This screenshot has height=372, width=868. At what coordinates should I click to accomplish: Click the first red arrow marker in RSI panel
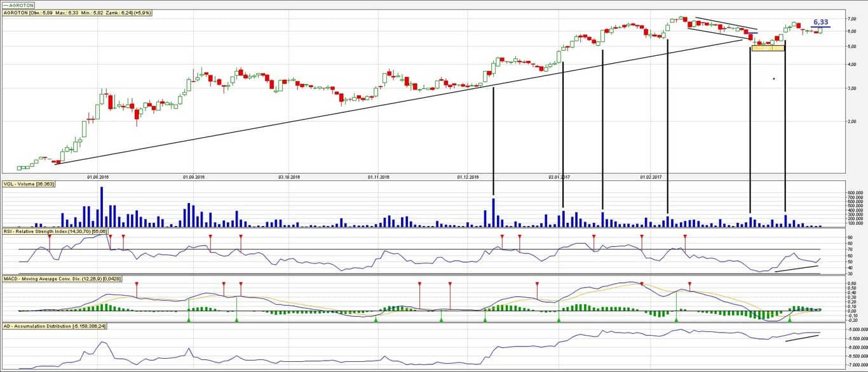(49, 237)
